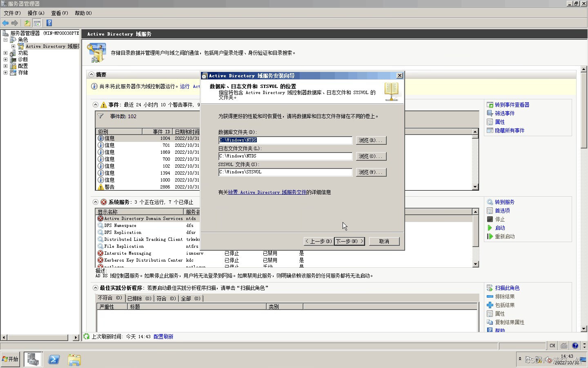Screen dimensions: 588x368
Task: Open the 帮助(H) menu
Action: pyautogui.click(x=83, y=13)
